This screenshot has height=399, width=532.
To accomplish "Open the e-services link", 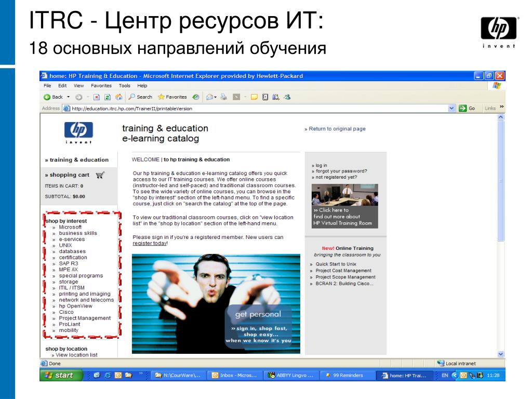I will (x=72, y=239).
